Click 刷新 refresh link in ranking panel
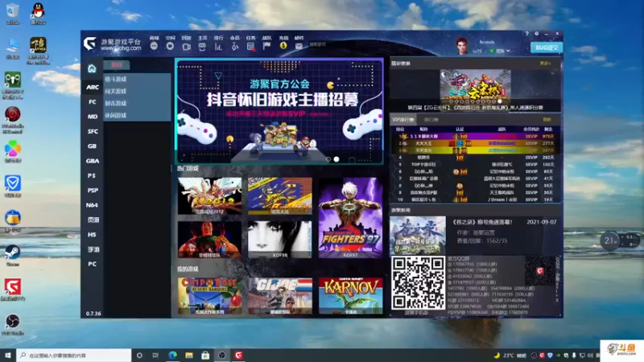The height and width of the screenshot is (362, 644). [547, 119]
